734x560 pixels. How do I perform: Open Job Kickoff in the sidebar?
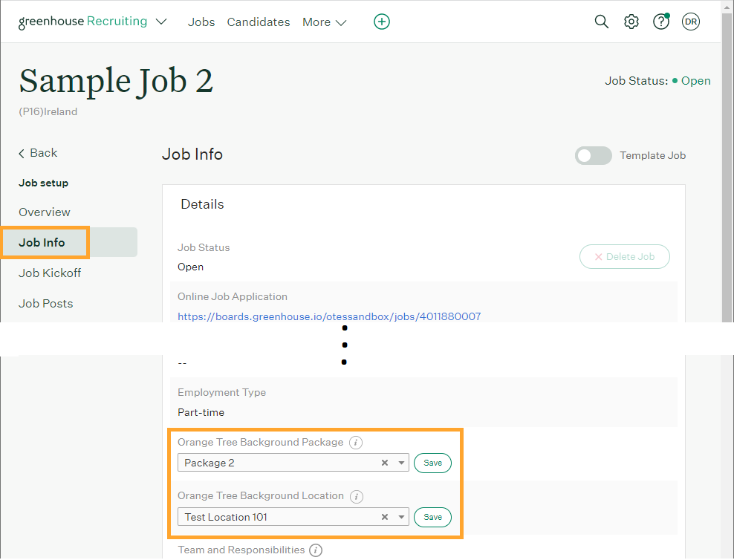click(x=50, y=273)
